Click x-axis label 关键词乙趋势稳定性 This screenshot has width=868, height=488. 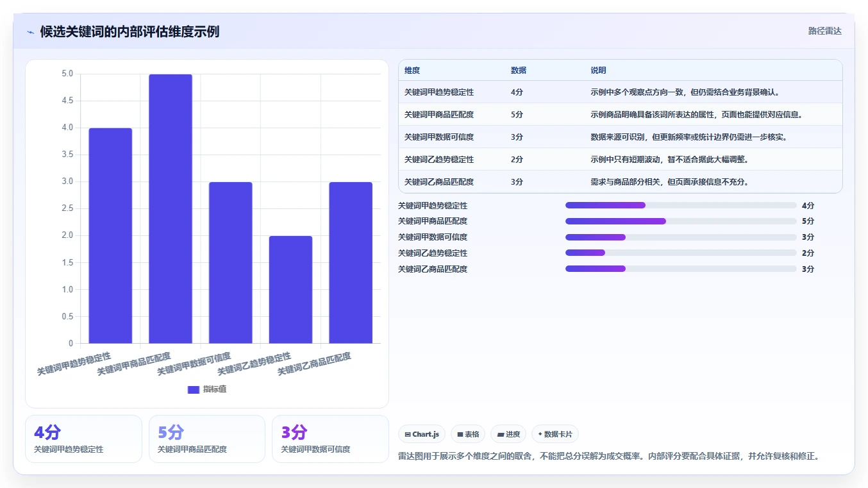(x=255, y=364)
